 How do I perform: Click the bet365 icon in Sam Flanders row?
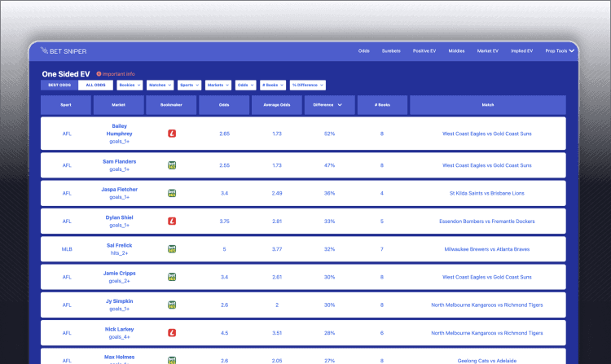tap(172, 165)
